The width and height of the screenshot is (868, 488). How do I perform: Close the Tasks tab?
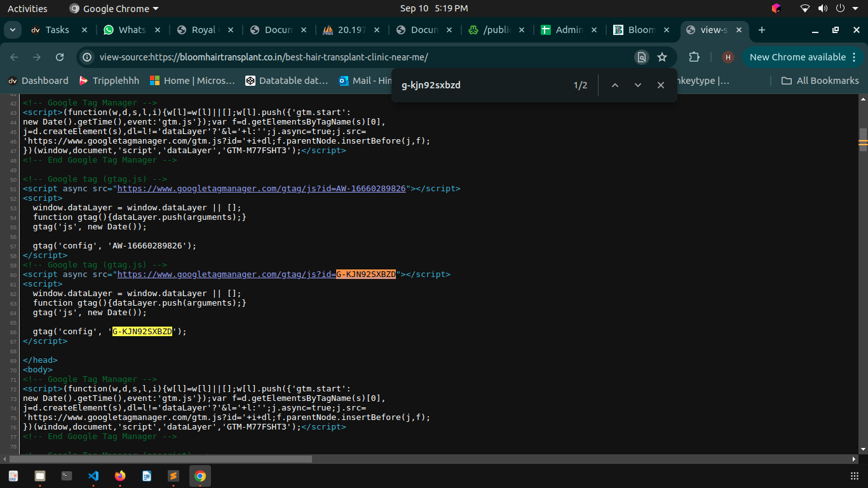click(x=85, y=30)
